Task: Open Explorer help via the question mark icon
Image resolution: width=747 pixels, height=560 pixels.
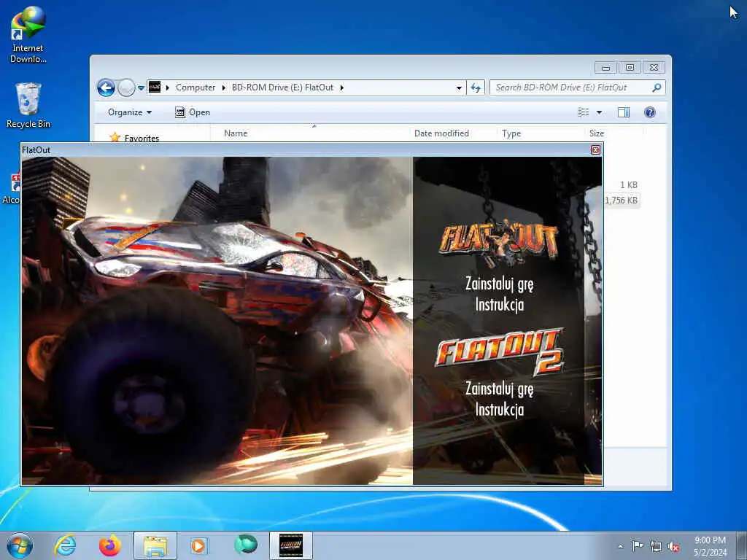Action: click(649, 112)
